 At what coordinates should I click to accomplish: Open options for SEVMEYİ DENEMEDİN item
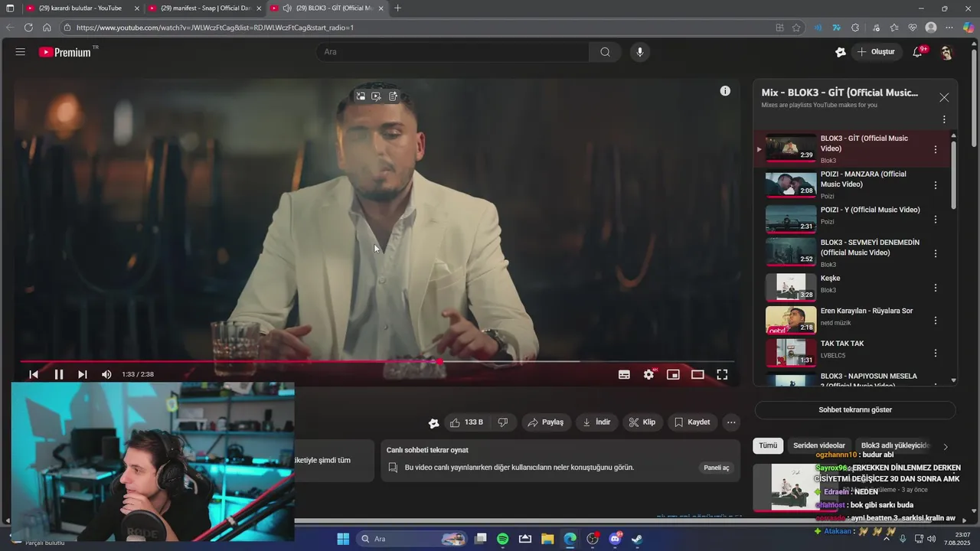pyautogui.click(x=936, y=253)
